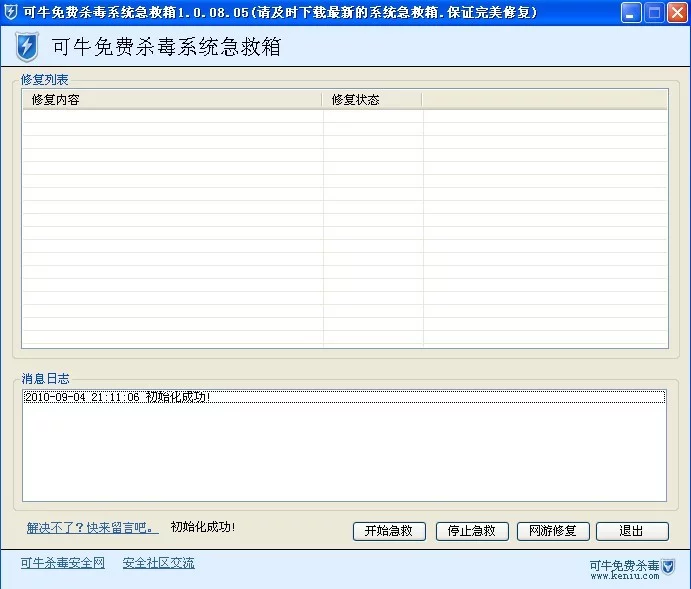The height and width of the screenshot is (589, 691).
Task: Click the blue shield lightning logo icon
Action: 26,46
